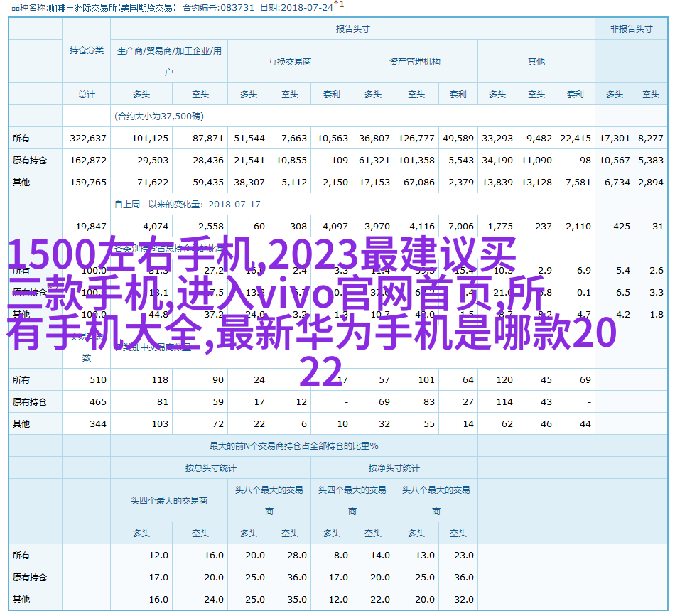The width and height of the screenshot is (675, 616).
Task: Select the total value 322,637
Action: pos(88,138)
